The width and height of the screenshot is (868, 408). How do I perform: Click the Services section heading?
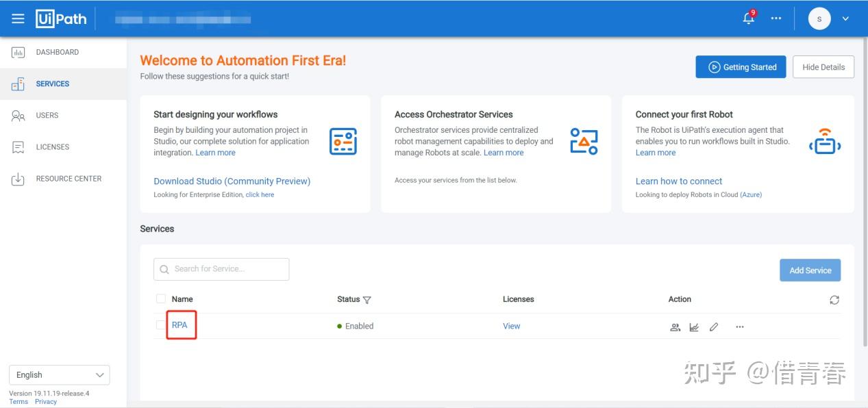click(x=157, y=229)
